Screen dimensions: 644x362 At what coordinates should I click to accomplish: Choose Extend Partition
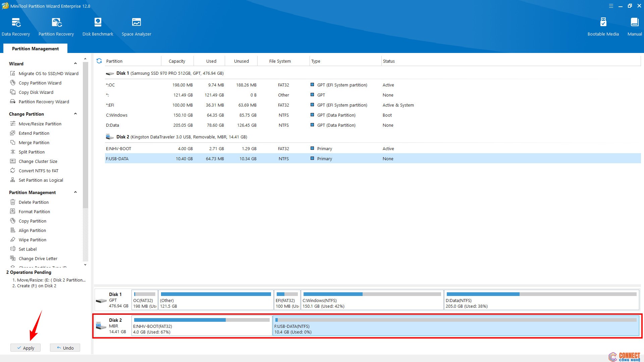click(x=30, y=133)
